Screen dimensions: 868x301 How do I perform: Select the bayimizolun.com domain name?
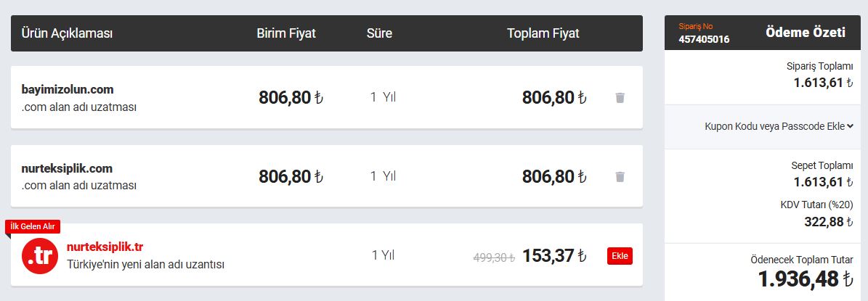68,89
